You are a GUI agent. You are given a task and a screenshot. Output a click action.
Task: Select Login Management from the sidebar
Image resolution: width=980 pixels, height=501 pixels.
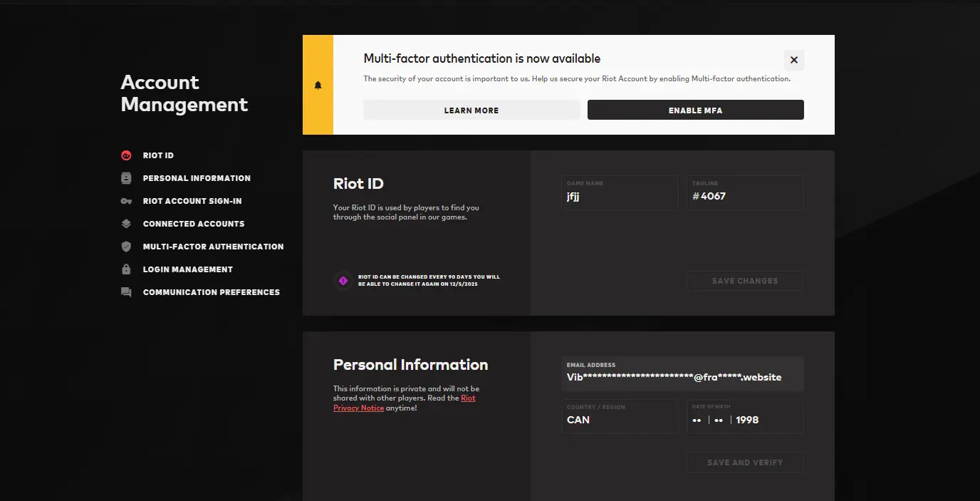click(x=187, y=269)
